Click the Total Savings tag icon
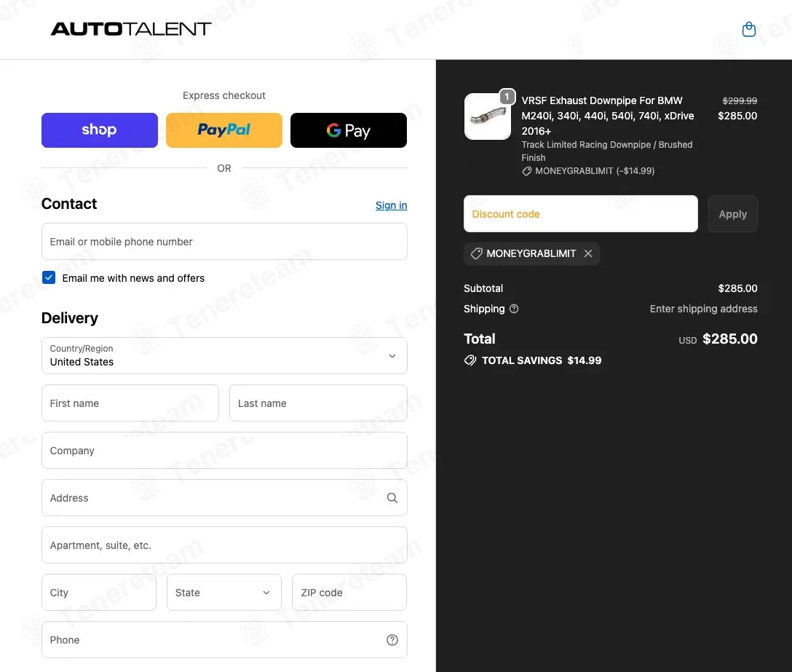This screenshot has width=792, height=672. coord(470,360)
